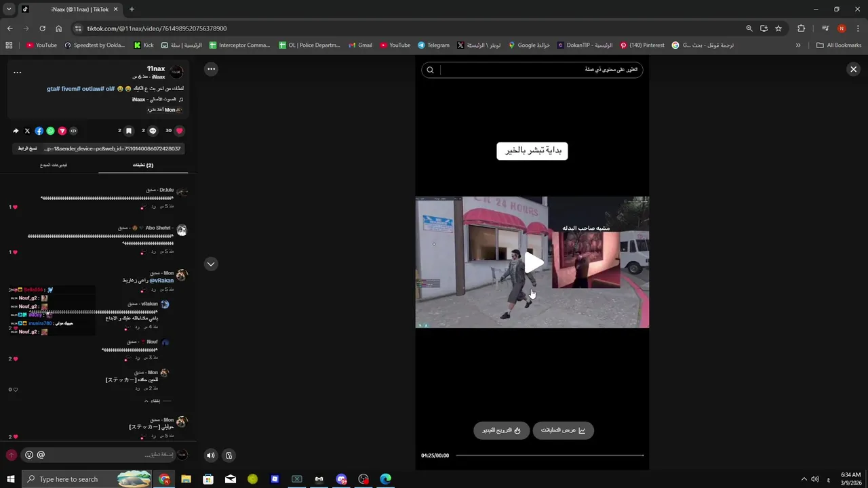Screen dimensions: 868x488
Task: Go back in browser history
Action: (x=9, y=28)
